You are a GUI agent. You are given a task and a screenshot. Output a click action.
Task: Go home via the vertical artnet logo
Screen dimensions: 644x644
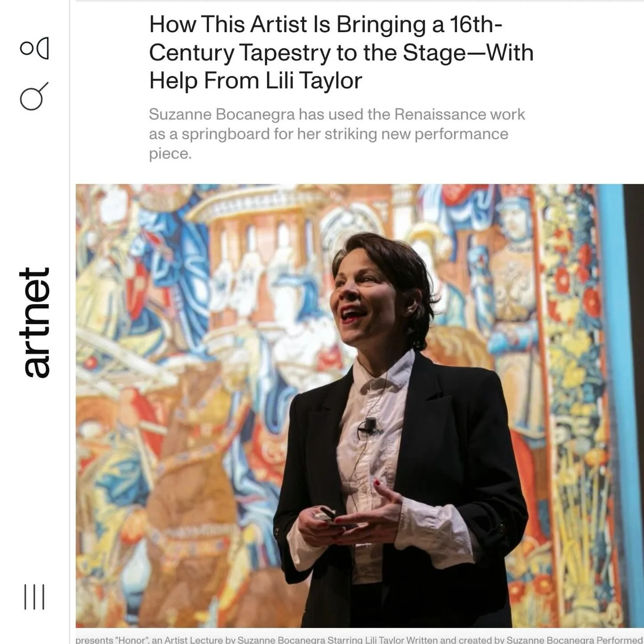(34, 322)
